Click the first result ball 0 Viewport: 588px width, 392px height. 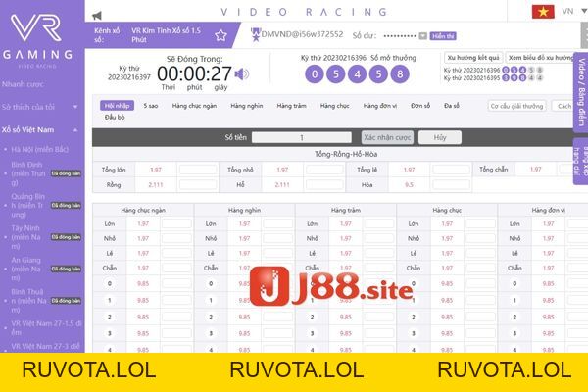(x=315, y=73)
